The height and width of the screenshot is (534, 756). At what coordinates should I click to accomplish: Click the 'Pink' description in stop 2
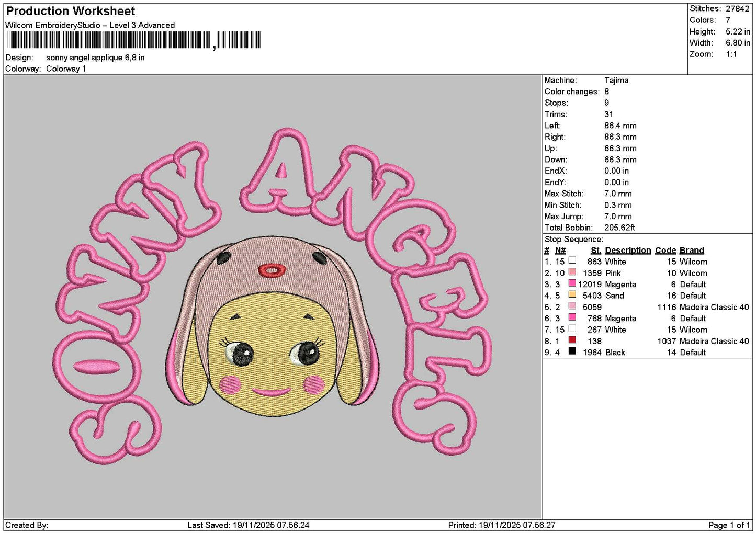(x=613, y=273)
